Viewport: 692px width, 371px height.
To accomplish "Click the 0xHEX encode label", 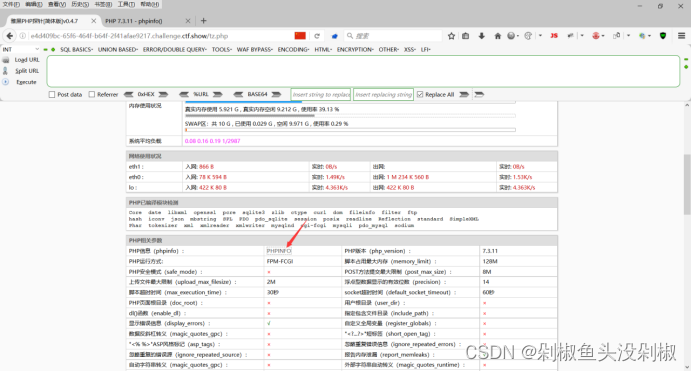I will [x=146, y=94].
